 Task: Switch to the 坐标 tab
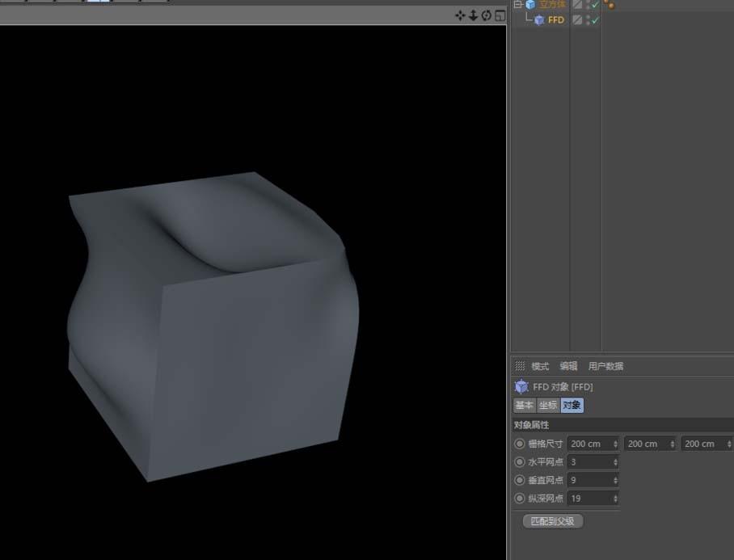click(x=546, y=405)
